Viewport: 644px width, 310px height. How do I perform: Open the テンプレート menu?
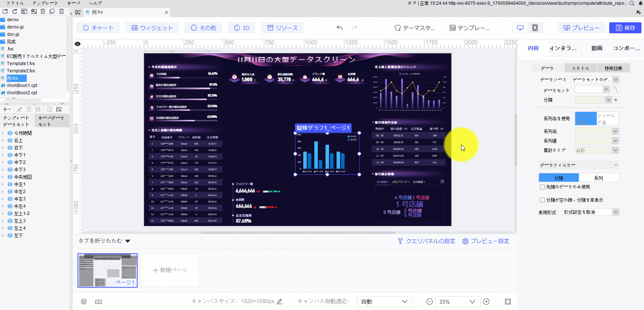(x=45, y=3)
